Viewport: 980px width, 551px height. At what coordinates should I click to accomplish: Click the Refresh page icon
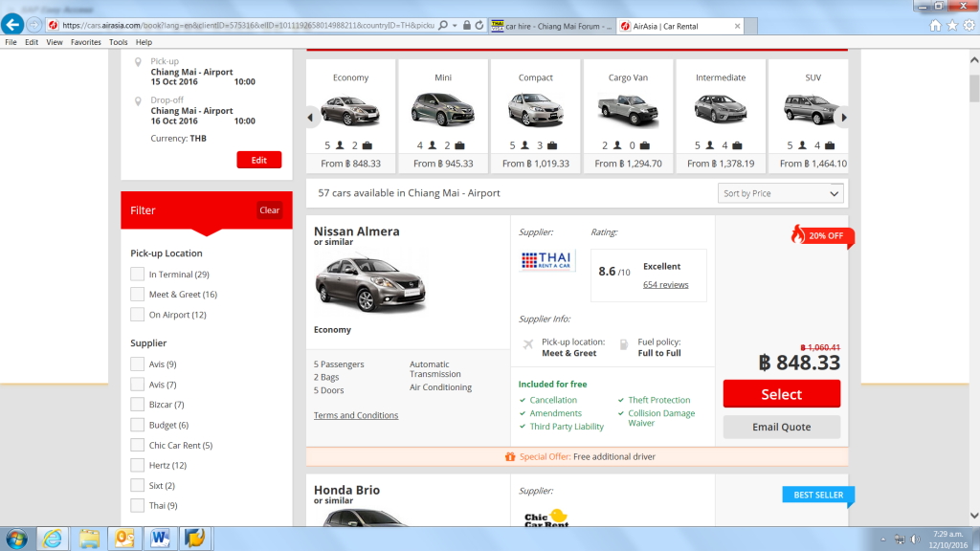(x=479, y=26)
